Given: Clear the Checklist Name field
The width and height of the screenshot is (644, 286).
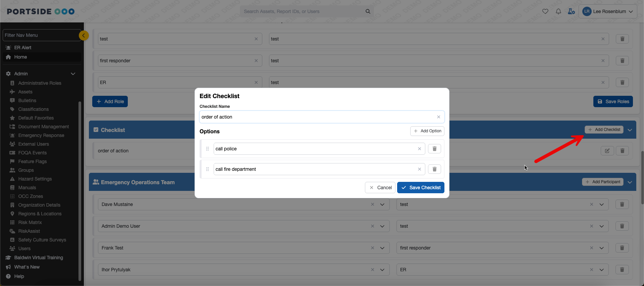Looking at the screenshot, I should tap(438, 117).
